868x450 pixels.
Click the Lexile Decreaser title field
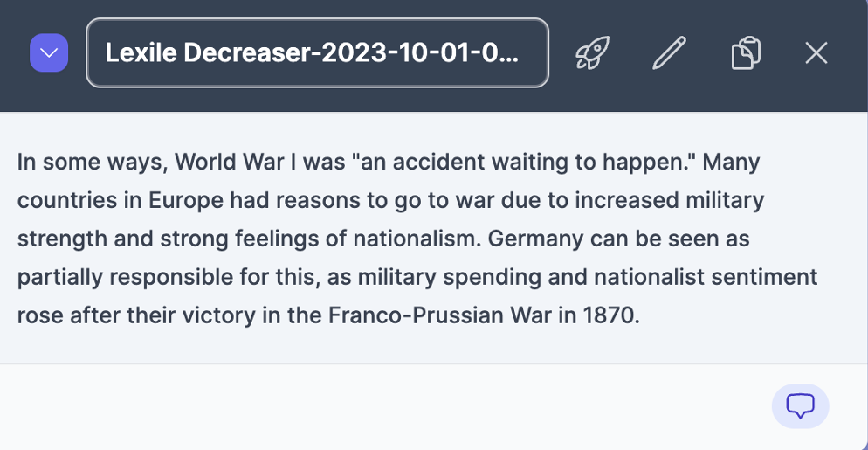tap(317, 54)
